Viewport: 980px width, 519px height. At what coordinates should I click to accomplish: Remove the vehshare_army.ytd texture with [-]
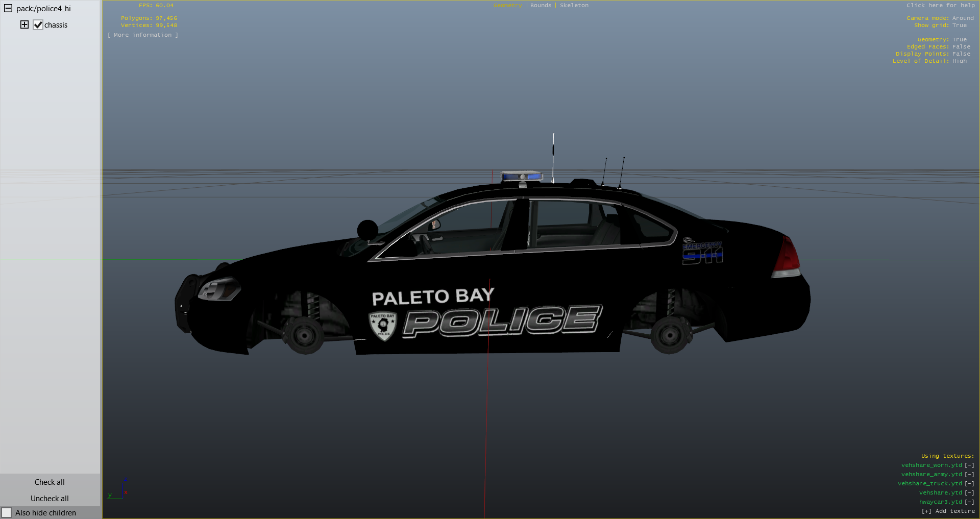(969, 475)
